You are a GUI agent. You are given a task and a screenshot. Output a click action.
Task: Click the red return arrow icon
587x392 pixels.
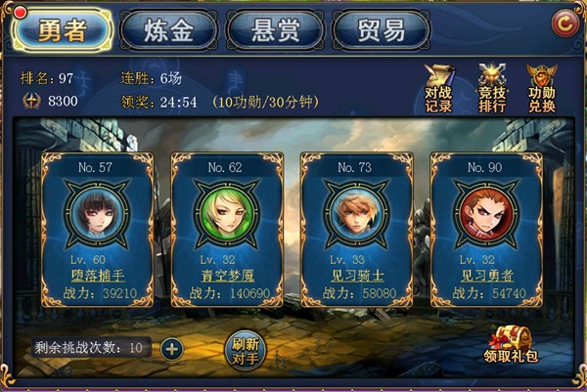tap(564, 23)
